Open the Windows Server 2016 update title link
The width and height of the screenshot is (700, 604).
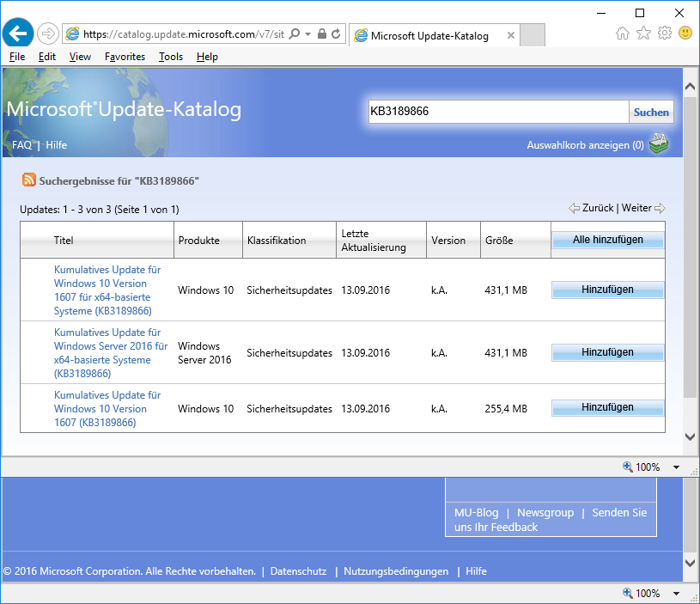click(111, 352)
